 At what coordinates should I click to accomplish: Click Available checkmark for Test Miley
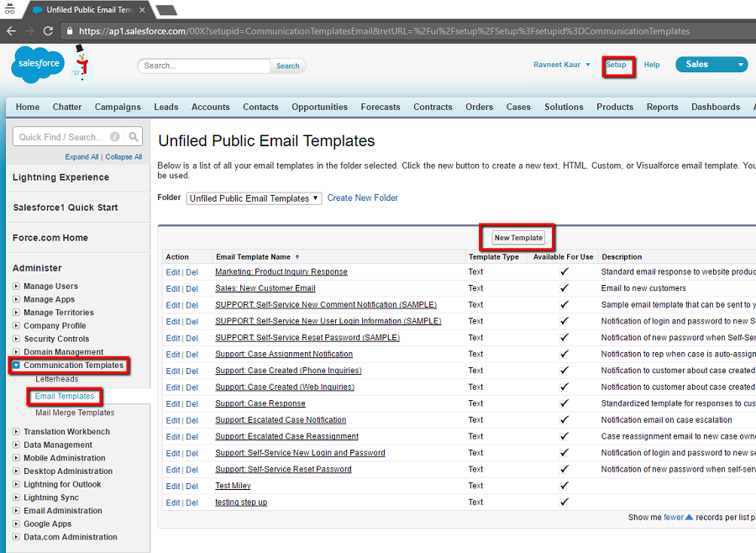point(564,486)
